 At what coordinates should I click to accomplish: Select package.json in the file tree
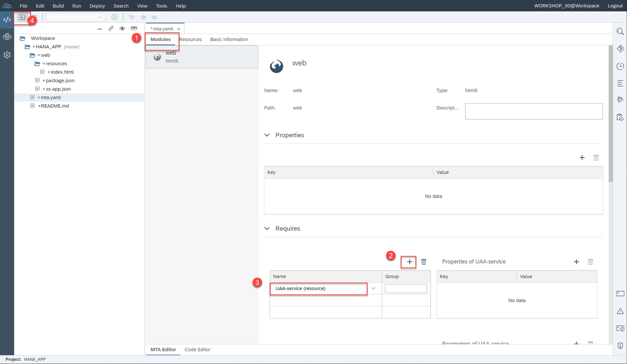pos(60,80)
